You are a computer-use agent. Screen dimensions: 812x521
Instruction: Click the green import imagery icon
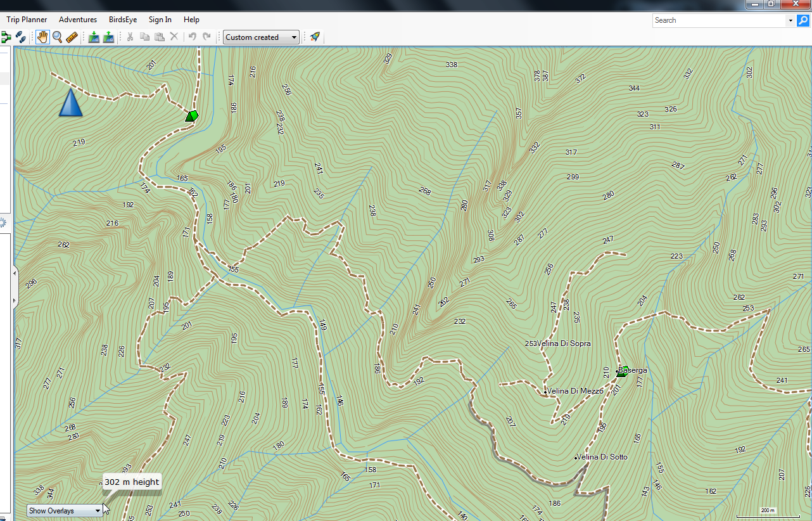click(93, 37)
